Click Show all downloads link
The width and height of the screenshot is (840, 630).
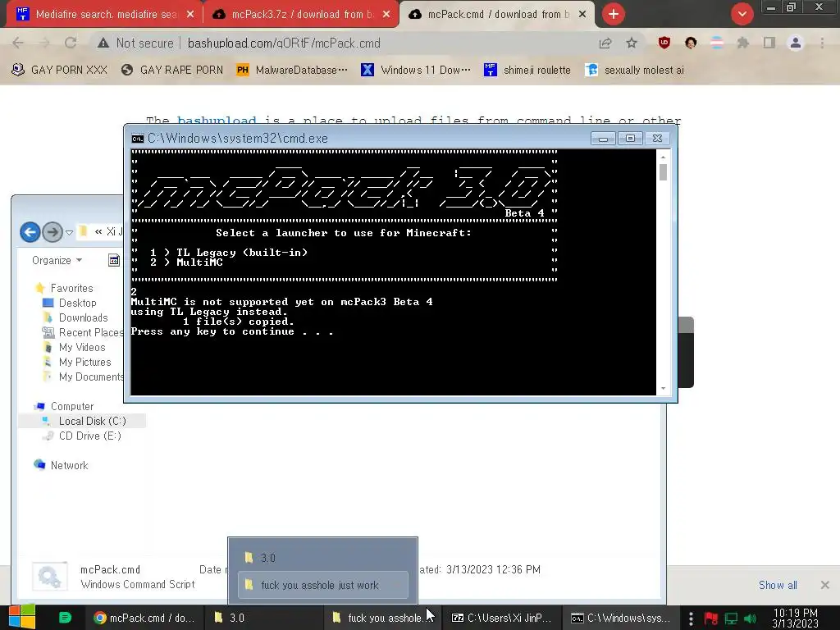pyautogui.click(x=778, y=585)
